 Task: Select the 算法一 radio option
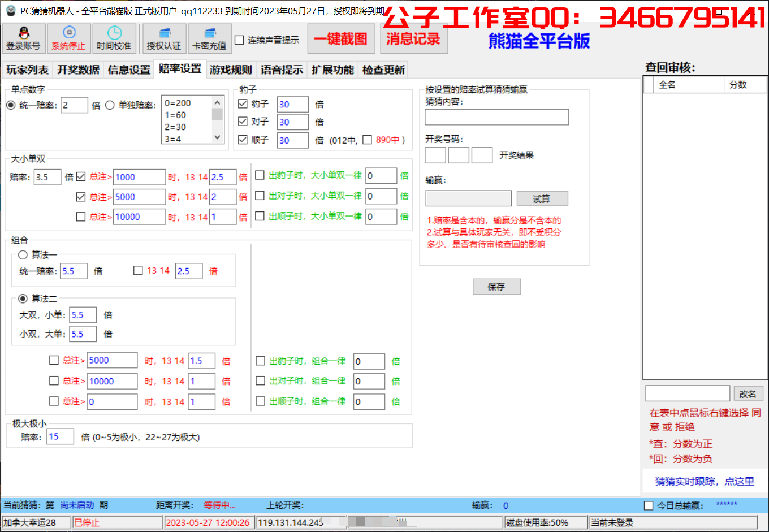[23, 255]
